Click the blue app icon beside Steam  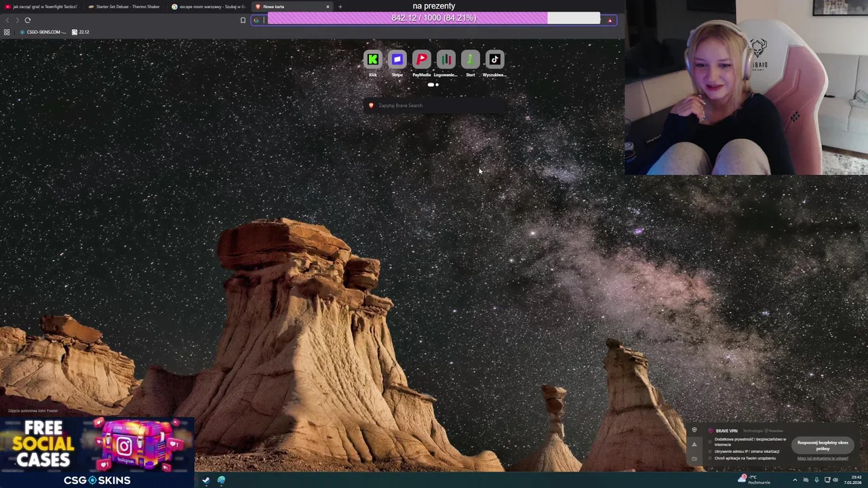coord(221,481)
